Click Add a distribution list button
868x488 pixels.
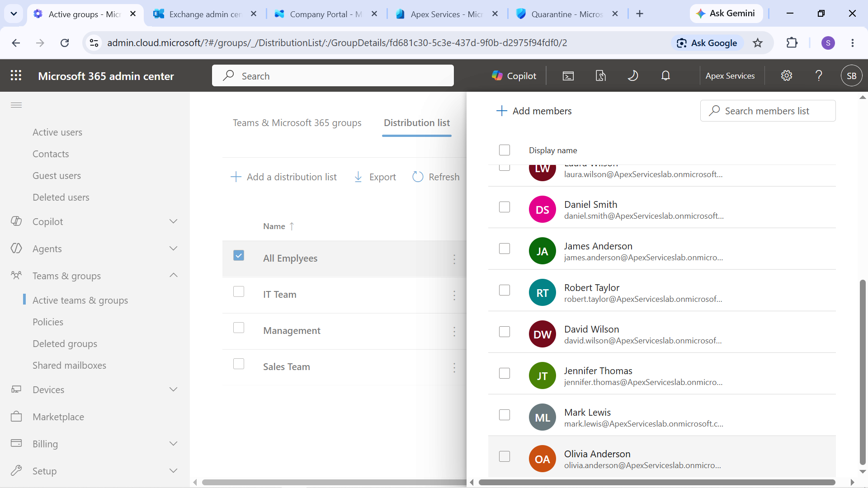pyautogui.click(x=283, y=177)
